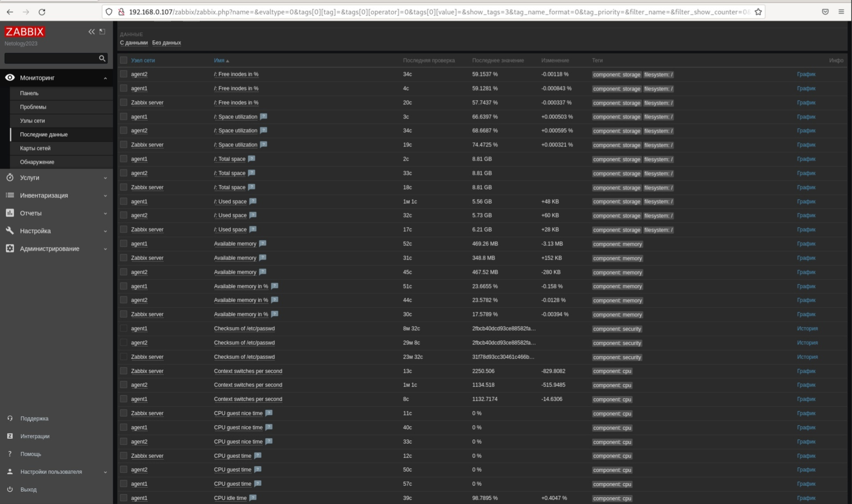Log out via the Выход power icon
852x504 pixels.
10,489
